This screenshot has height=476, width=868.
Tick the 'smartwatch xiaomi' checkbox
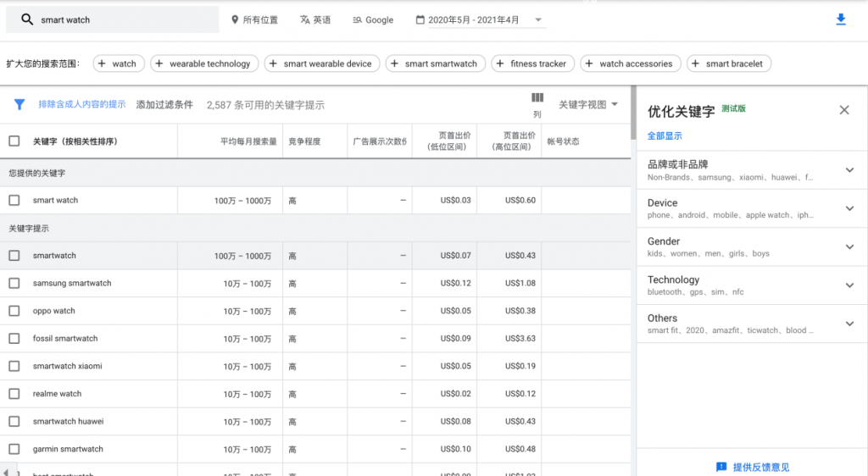(x=14, y=366)
